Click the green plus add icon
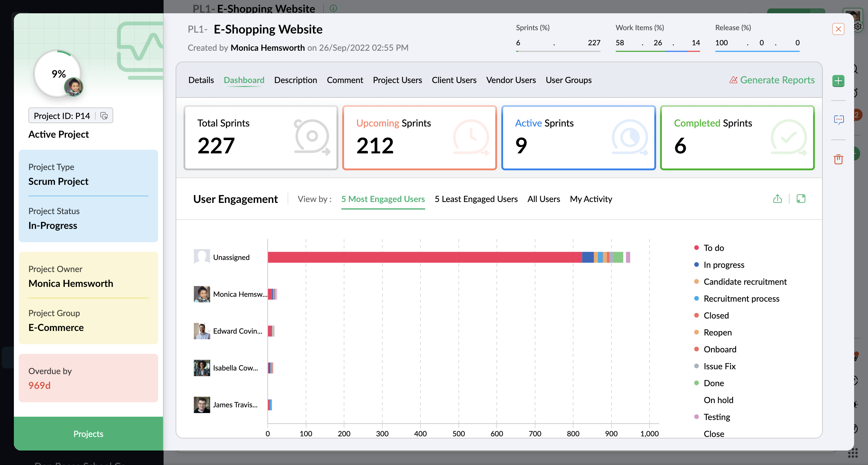Image resolution: width=868 pixels, height=465 pixels. click(838, 81)
